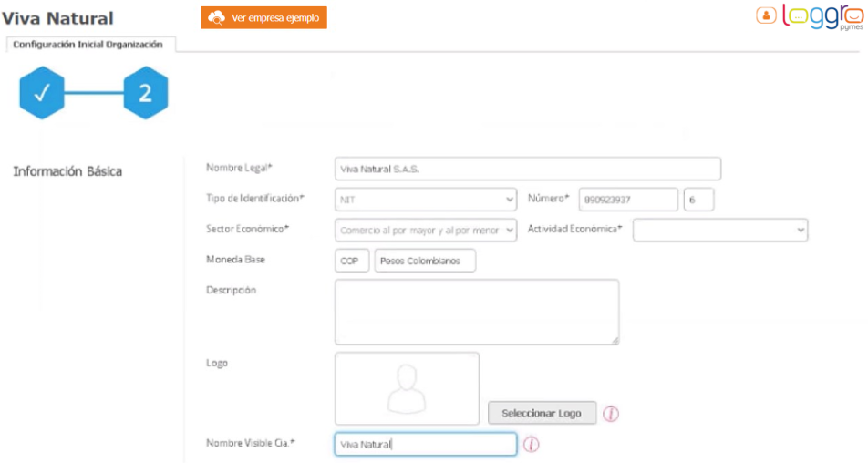This screenshot has width=868, height=463.
Task: Focus the Nombre Visible Cia field
Action: click(425, 444)
